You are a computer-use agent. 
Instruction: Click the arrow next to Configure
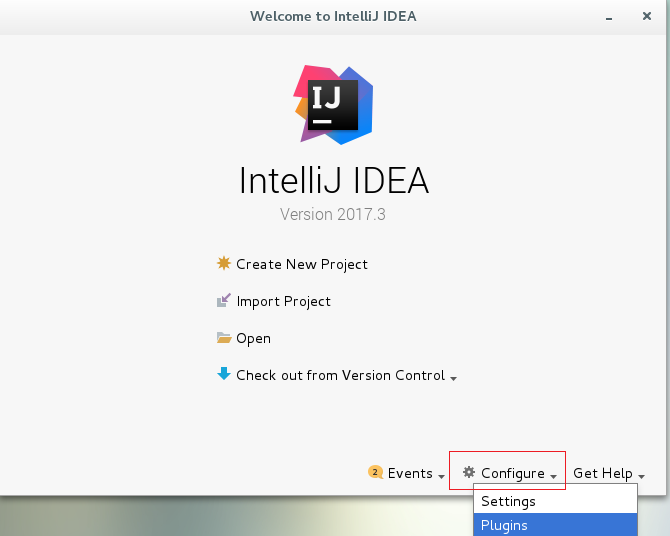point(553,476)
